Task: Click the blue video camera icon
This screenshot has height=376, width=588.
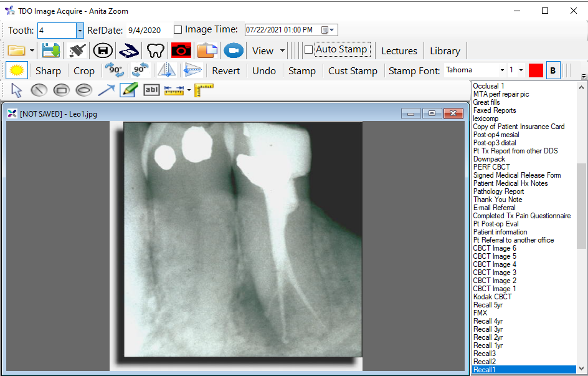Action: click(234, 51)
